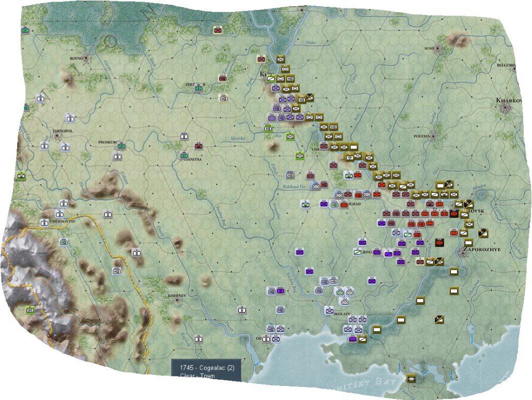Select the nearest counter north of Tarnopol
532x400 pixels.
coord(70,119)
